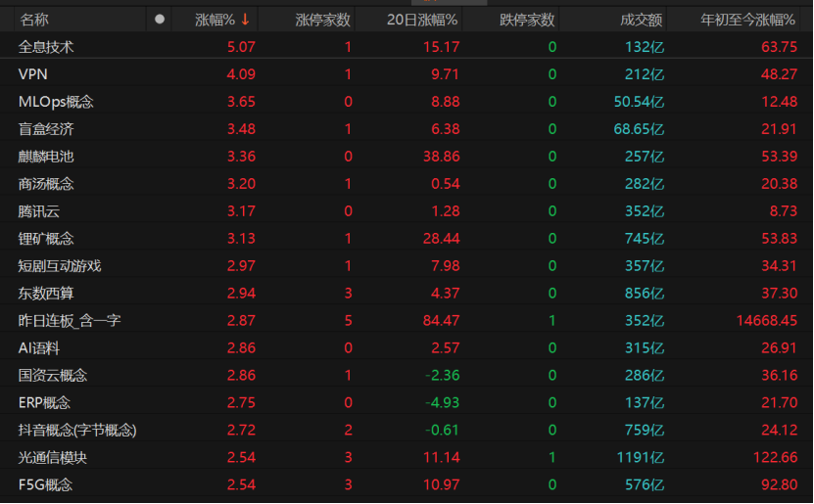Click the 名称 column header

(34, 20)
